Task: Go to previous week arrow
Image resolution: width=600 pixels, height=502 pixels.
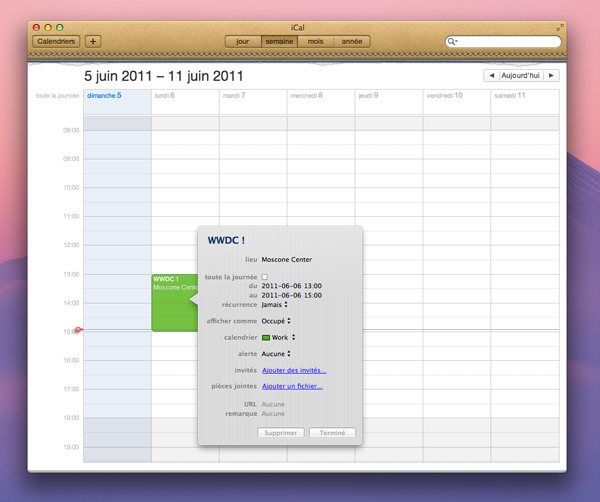Action: (492, 75)
